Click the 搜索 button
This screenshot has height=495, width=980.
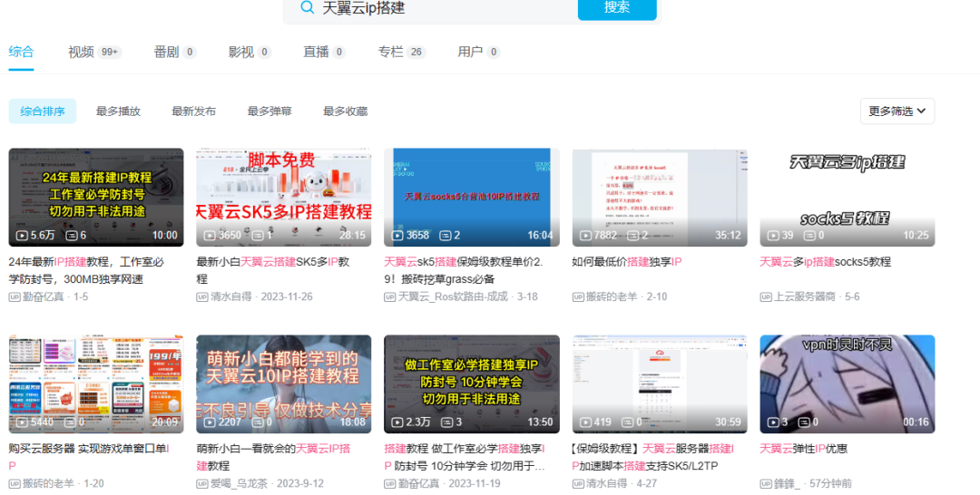617,7
